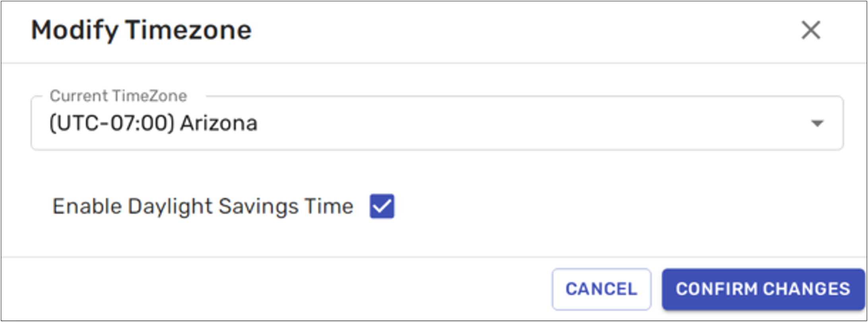This screenshot has height=322, width=868.
Task: Discard timezone edits with Cancel
Action: pyautogui.click(x=601, y=289)
